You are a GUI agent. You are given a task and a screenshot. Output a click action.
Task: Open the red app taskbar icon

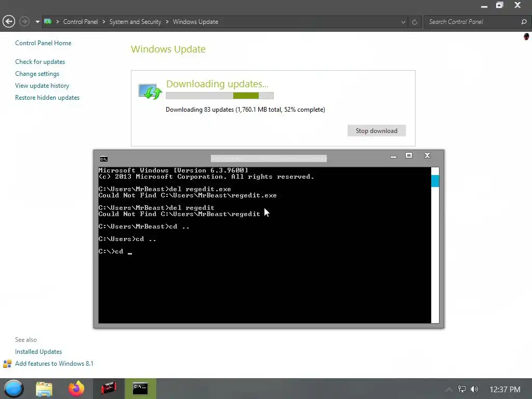109,389
